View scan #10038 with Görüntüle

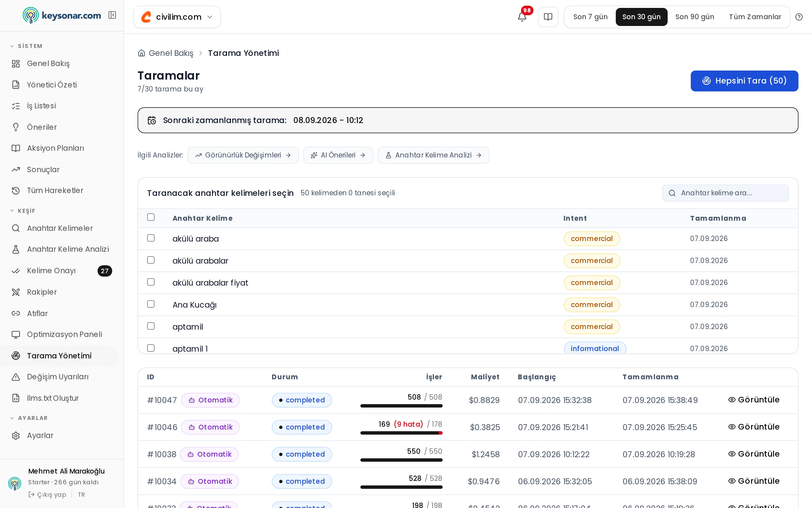754,454
